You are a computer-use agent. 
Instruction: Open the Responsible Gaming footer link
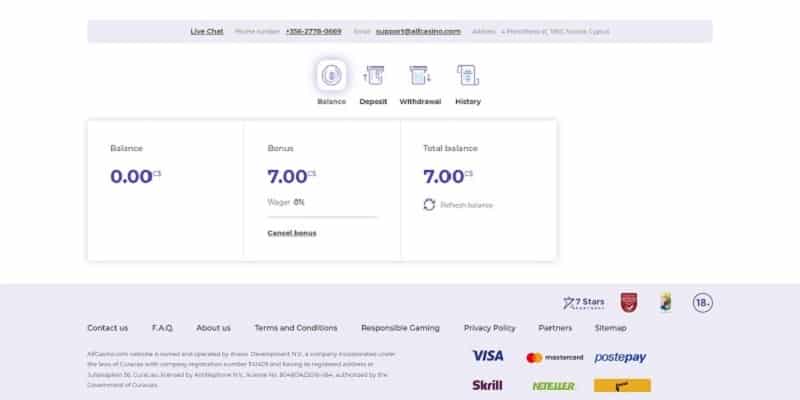[399, 328]
